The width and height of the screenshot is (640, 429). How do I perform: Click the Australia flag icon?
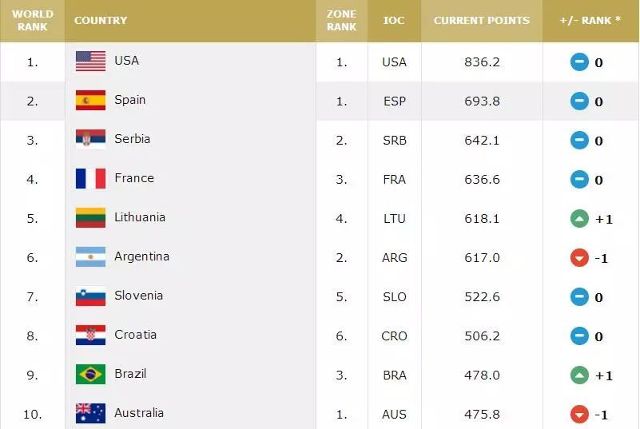click(91, 413)
